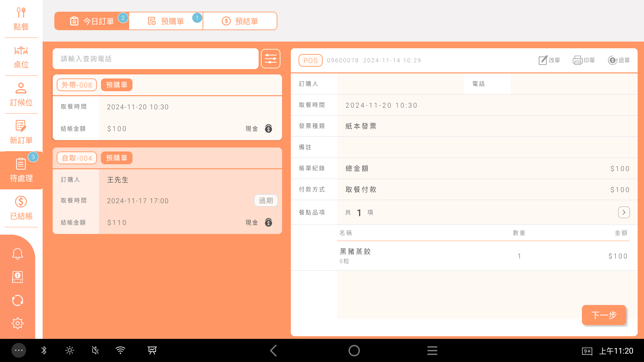Click 下一步 next step button
Image resolution: width=644 pixels, height=362 pixels.
[604, 315]
